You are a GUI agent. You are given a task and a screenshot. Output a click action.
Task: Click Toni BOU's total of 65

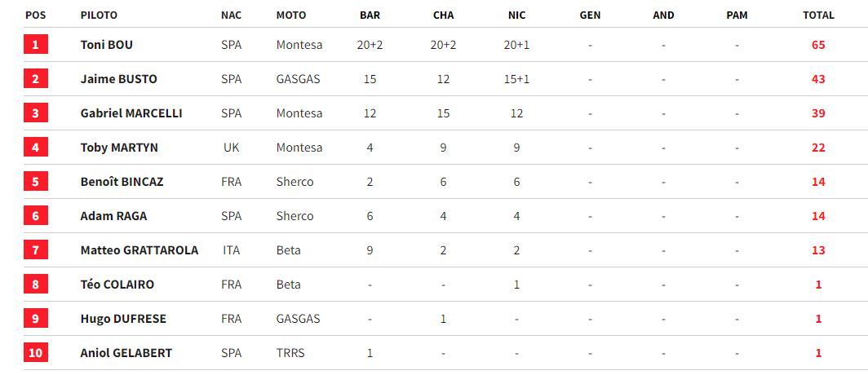click(818, 45)
